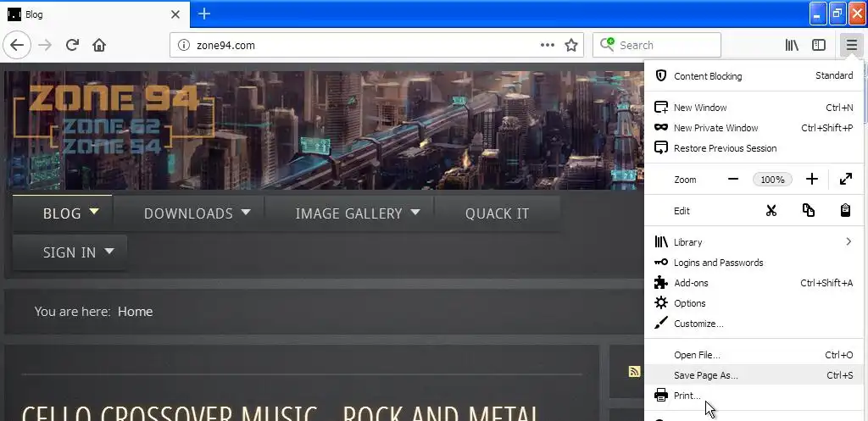
Task: Open Logins and Passwords
Action: pos(754,263)
